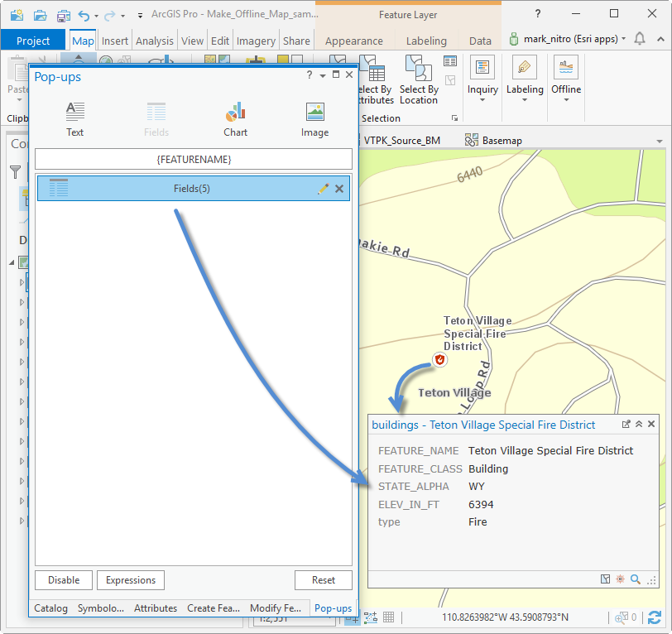Add an Image element to the pop-up
The image size is (672, 634).
315,119
